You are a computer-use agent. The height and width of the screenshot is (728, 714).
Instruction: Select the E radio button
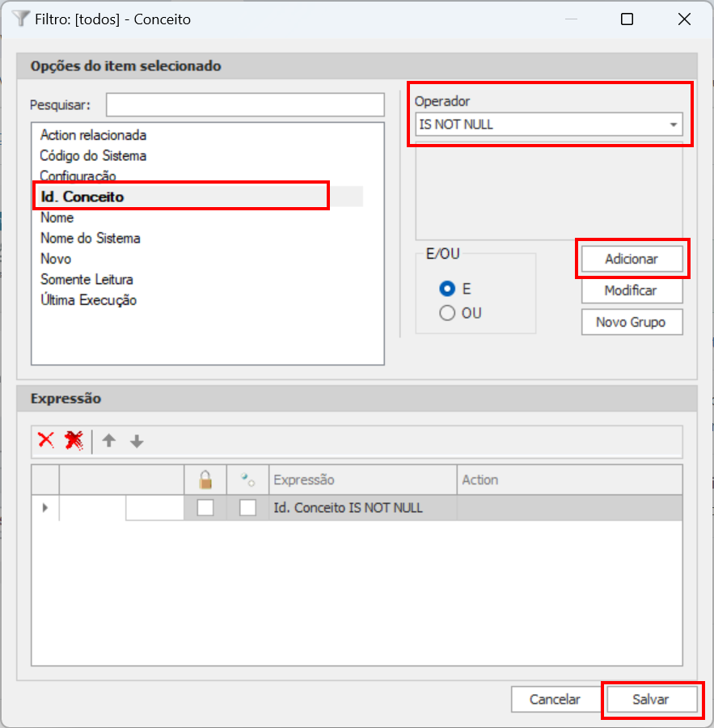click(447, 289)
